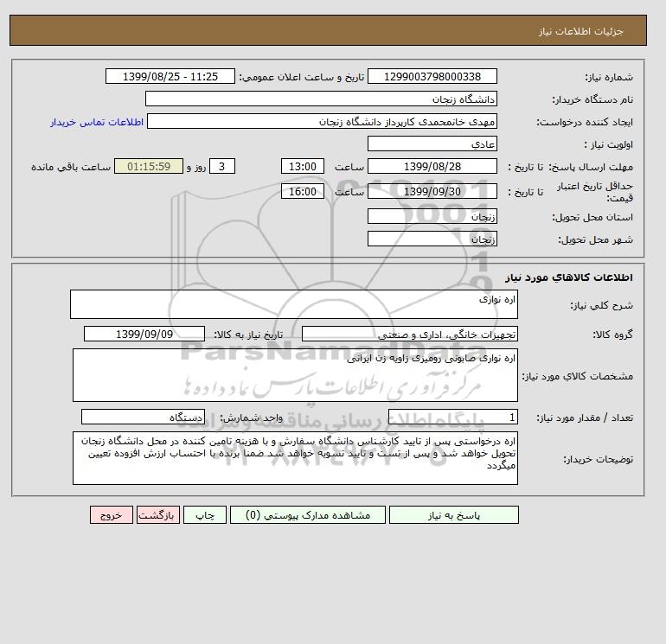Screen dimensions: 666x644
Task: Click delivery province field زنجان
Action: coord(432,216)
